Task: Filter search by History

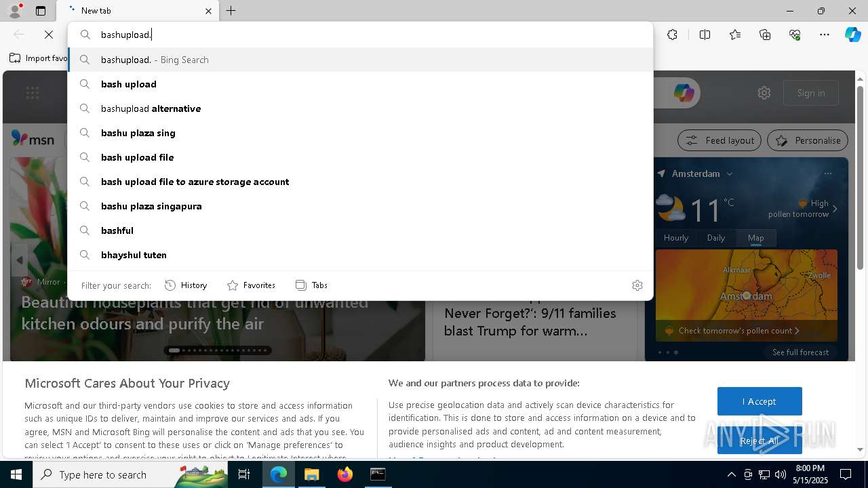Action: tap(186, 285)
